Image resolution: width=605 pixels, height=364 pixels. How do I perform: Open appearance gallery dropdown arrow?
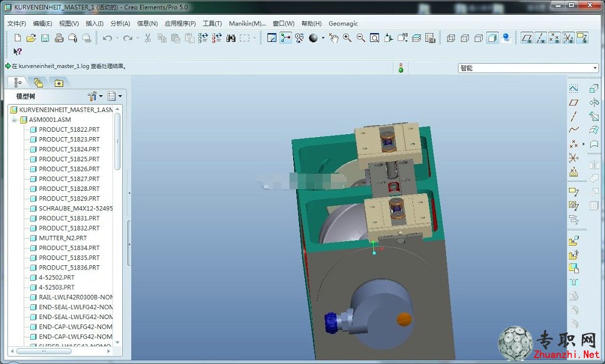click(323, 38)
